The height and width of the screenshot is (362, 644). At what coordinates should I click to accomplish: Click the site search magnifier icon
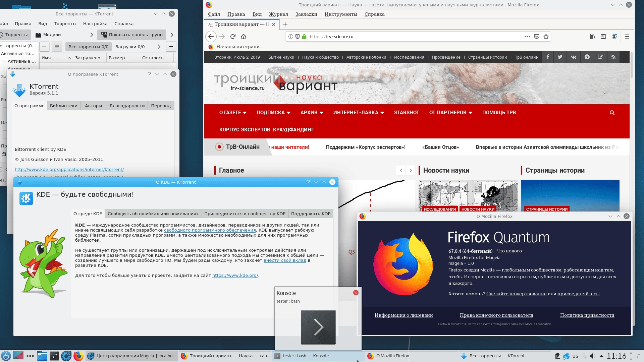click(612, 113)
